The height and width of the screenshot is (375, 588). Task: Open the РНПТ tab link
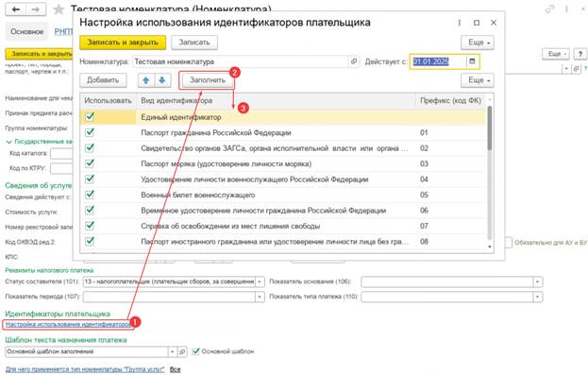tap(63, 31)
